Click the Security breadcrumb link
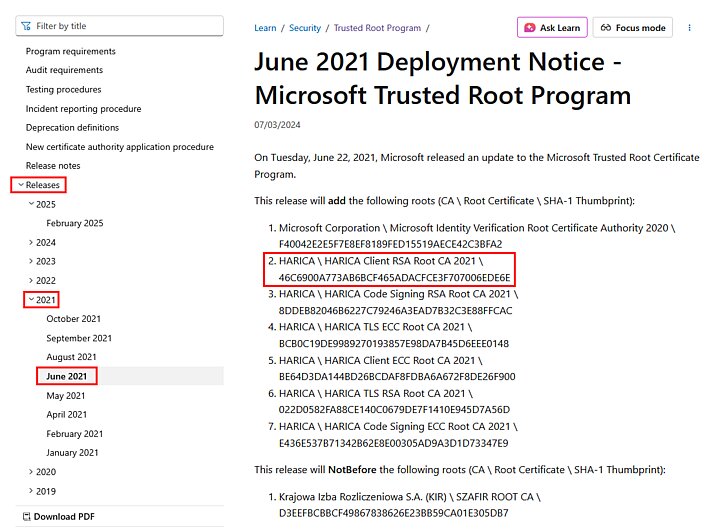 pyautogui.click(x=305, y=28)
